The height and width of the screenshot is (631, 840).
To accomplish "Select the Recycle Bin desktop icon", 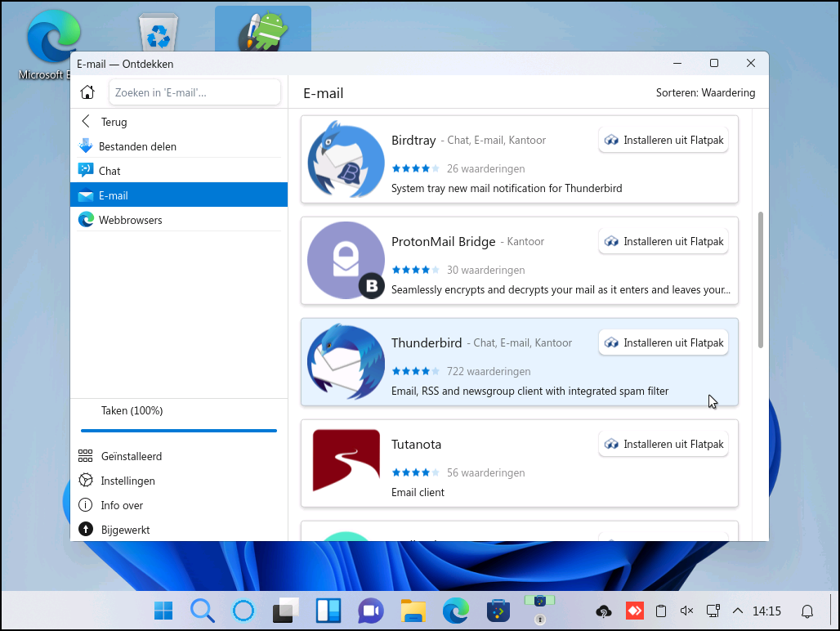I will coord(159,31).
